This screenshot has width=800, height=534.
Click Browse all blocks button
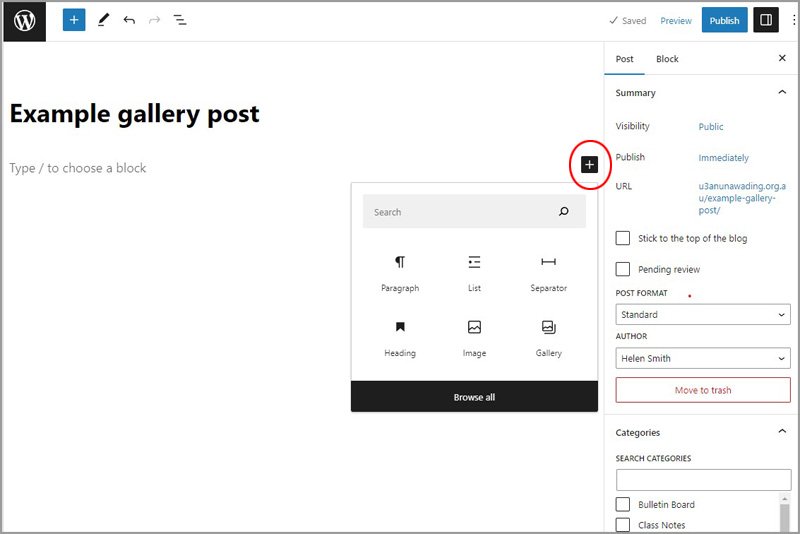tap(474, 397)
